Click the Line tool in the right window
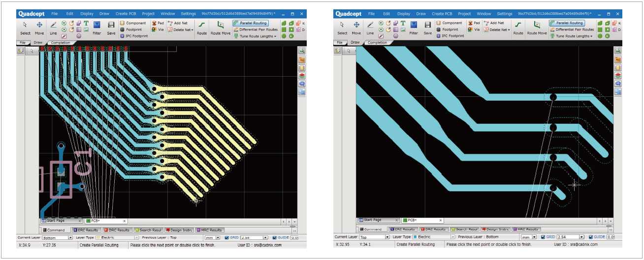 click(x=370, y=28)
